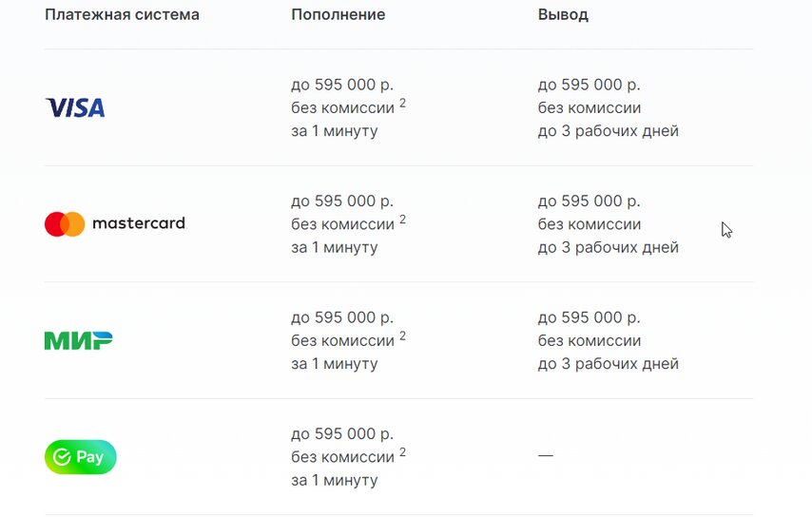Click the МИР payment logo
The width and height of the screenshot is (812, 517).
(x=79, y=340)
